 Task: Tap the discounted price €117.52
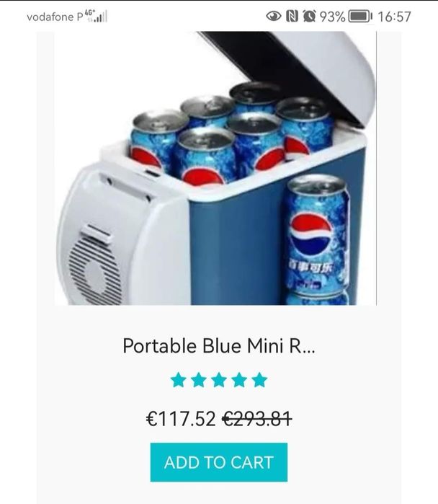181,419
